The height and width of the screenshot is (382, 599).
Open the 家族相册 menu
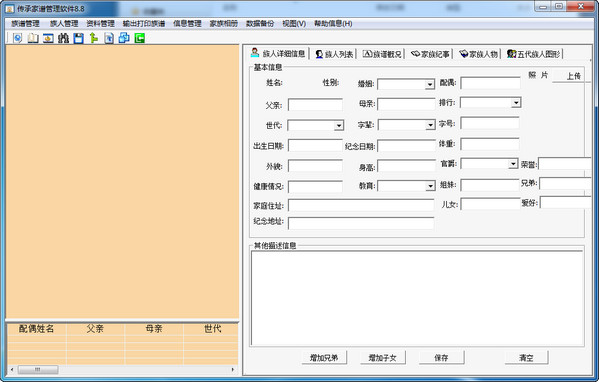coord(223,24)
